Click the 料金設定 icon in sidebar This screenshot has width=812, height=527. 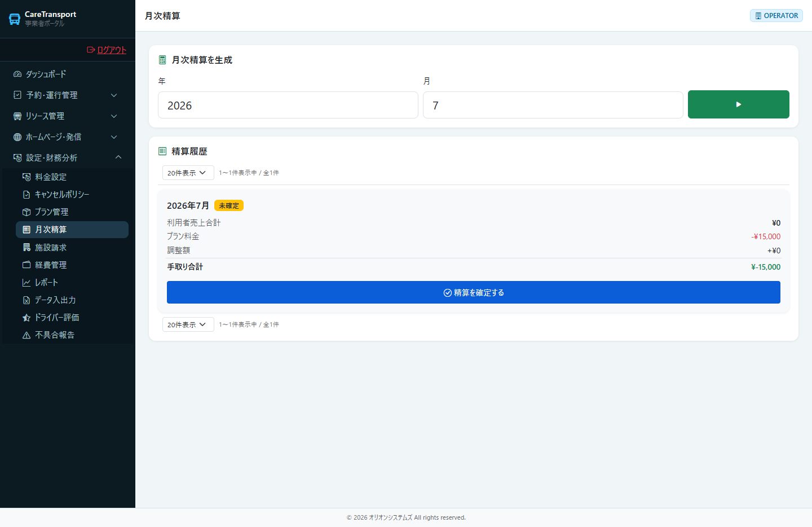coord(27,177)
